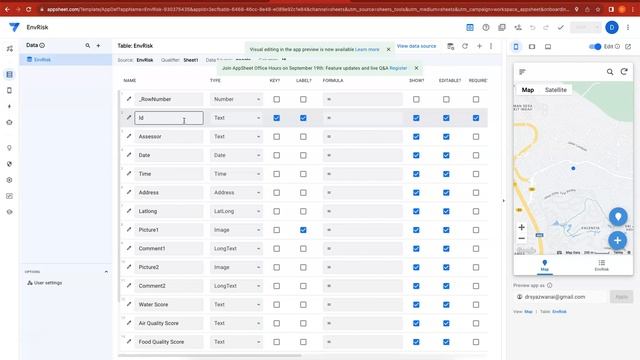This screenshot has width=640, height=360.
Task: Open the app preview in a new tab
Action: [x=628, y=47]
